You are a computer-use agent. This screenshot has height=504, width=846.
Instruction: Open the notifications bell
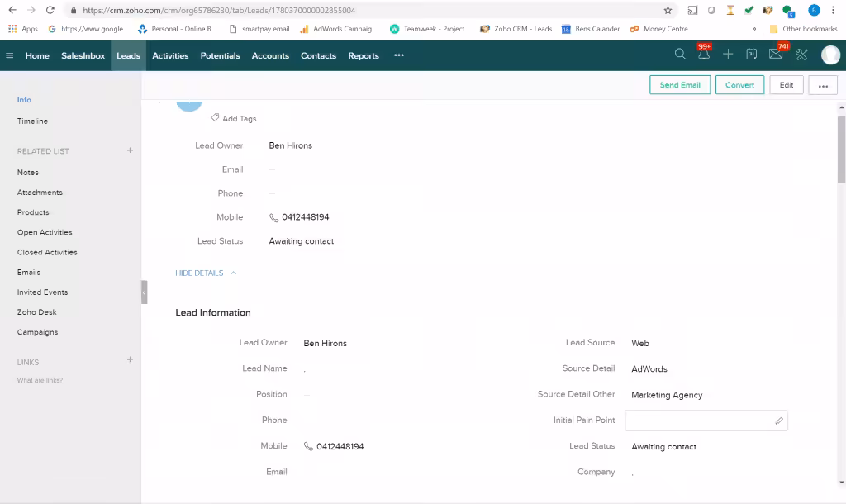coord(703,55)
